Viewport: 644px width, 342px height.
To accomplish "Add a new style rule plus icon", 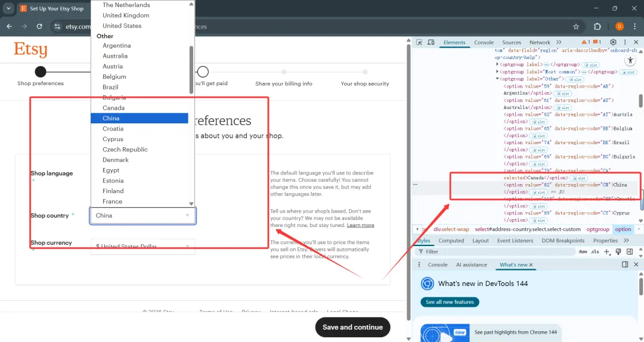I will tap(607, 251).
